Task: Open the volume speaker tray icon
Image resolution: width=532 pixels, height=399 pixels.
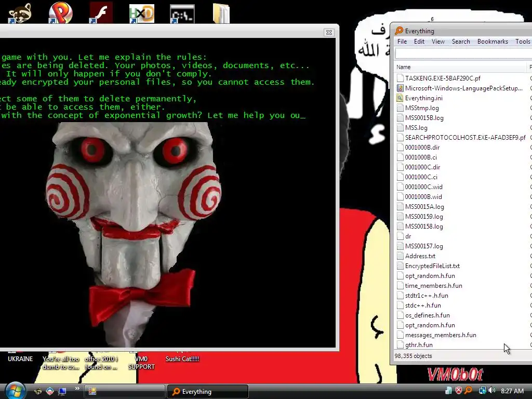Action: click(491, 391)
